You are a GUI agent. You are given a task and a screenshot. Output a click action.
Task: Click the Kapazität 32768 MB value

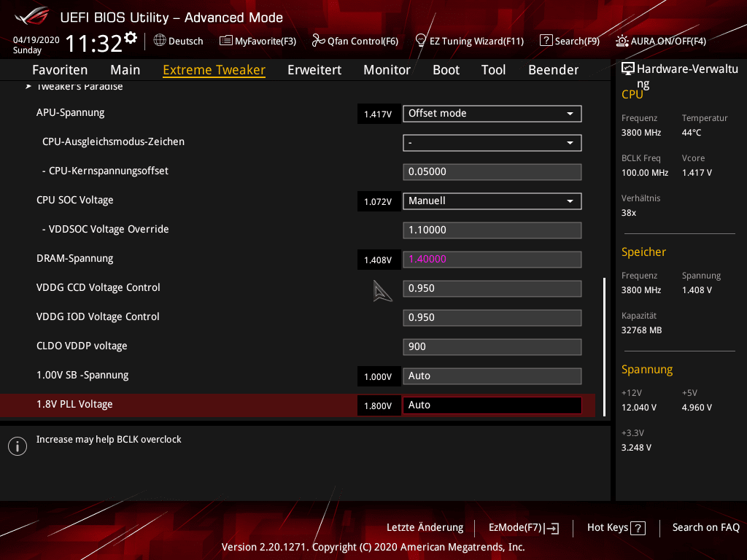(x=641, y=330)
